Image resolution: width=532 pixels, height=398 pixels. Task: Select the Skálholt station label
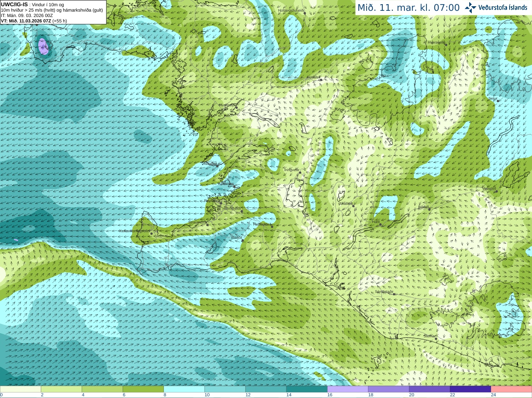pyautogui.click(x=346, y=204)
